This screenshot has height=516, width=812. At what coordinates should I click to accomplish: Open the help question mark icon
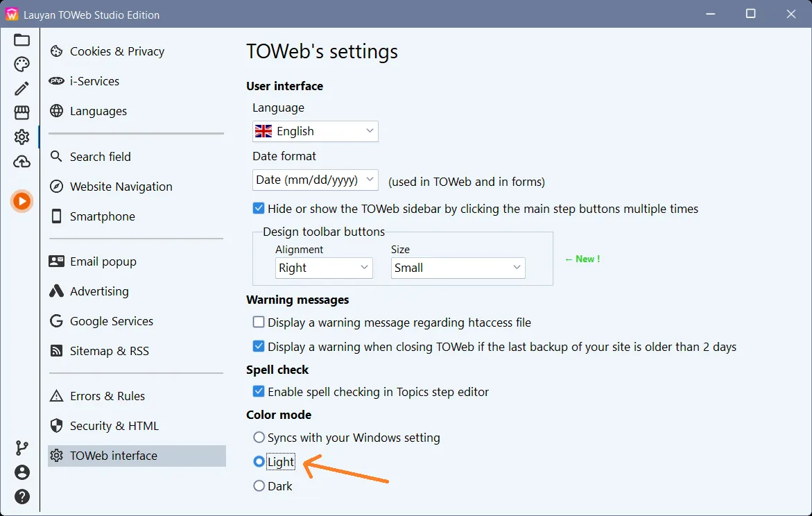pos(21,497)
